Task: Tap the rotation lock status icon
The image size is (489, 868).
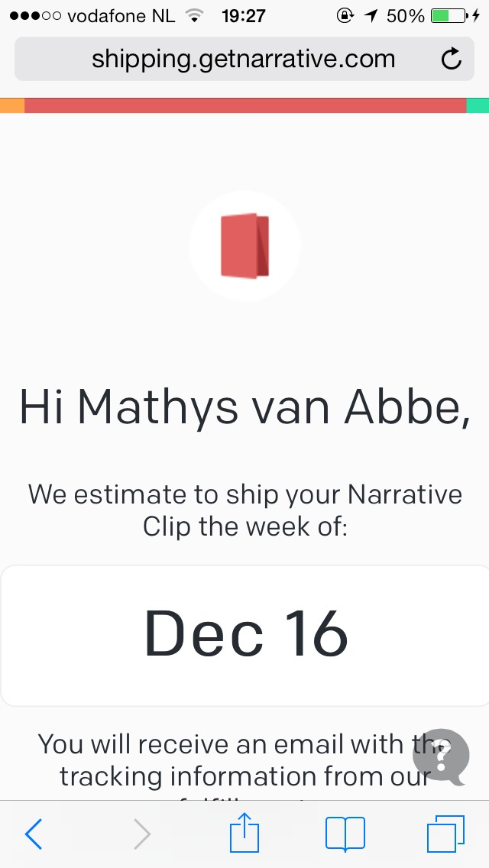Action: pos(345,16)
